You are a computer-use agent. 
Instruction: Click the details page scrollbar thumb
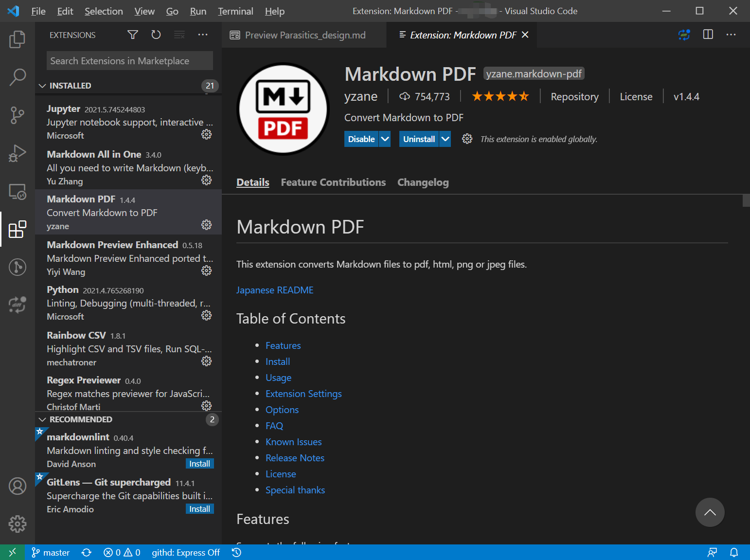click(746, 200)
